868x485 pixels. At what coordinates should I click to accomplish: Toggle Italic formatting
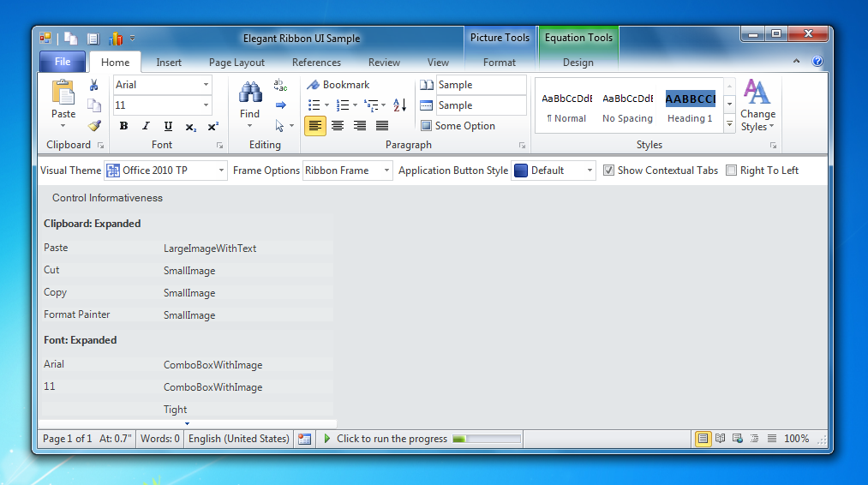[x=146, y=126]
